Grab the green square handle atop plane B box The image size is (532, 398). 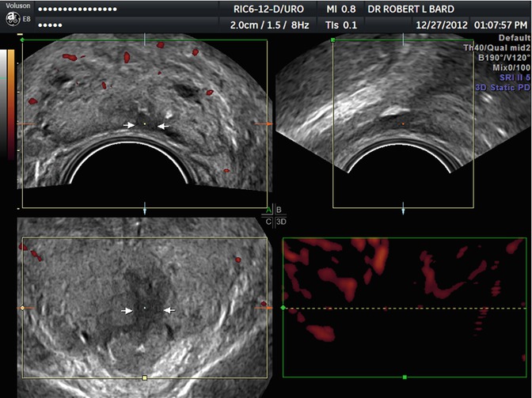[333, 39]
